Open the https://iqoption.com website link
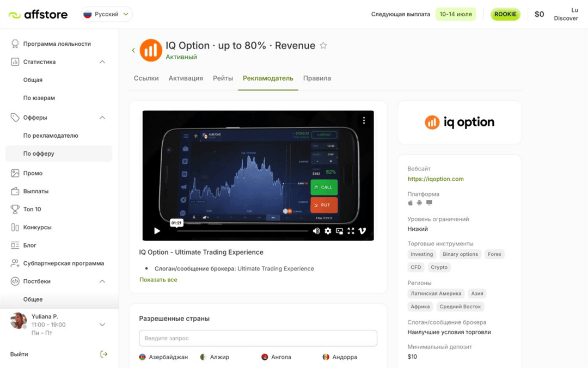Viewport: 588px width, 368px height. pos(436,179)
